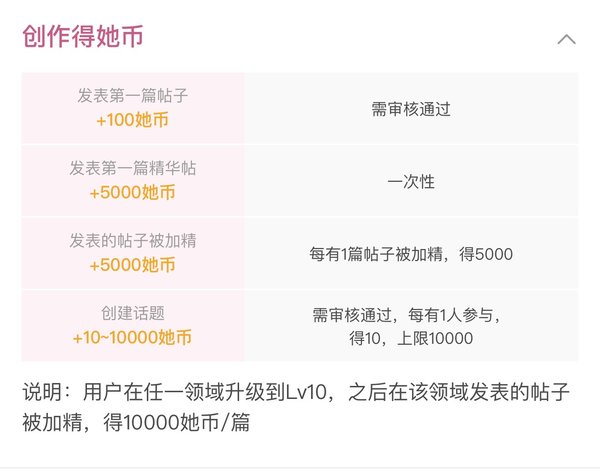Viewport: 600px width, 471px height.
Task: Select the 发表的帖子被加精 row label
Action: point(132,241)
